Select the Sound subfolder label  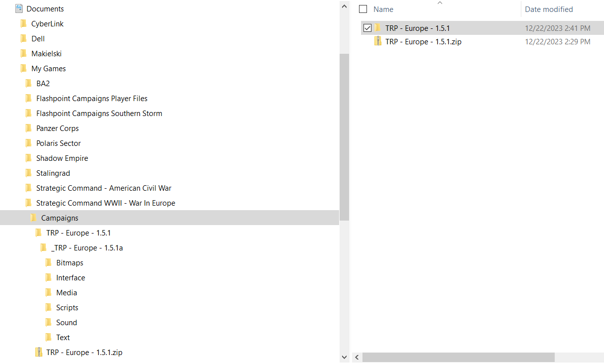[66, 322]
